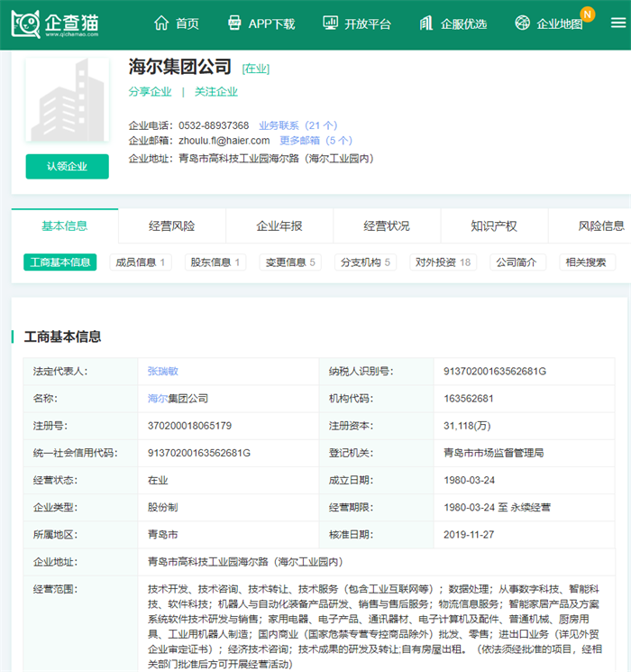Click 注册号 value 370200018065179
The image size is (631, 672).
coord(190,426)
